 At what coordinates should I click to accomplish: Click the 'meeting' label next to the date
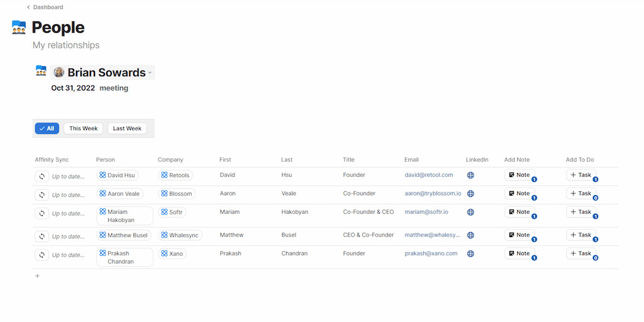point(114,88)
